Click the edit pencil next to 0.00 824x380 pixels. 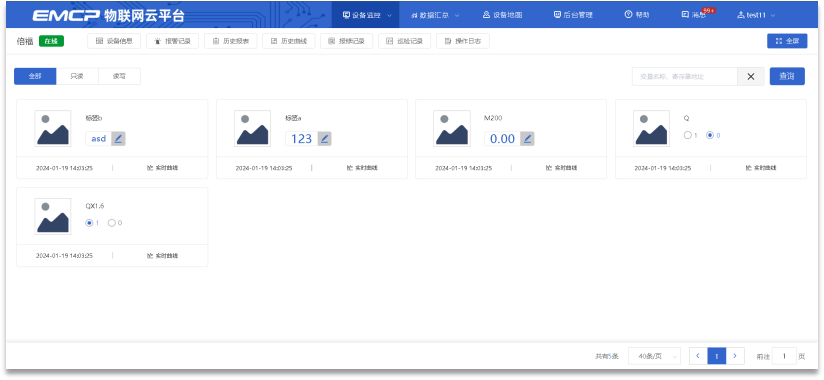pos(527,139)
